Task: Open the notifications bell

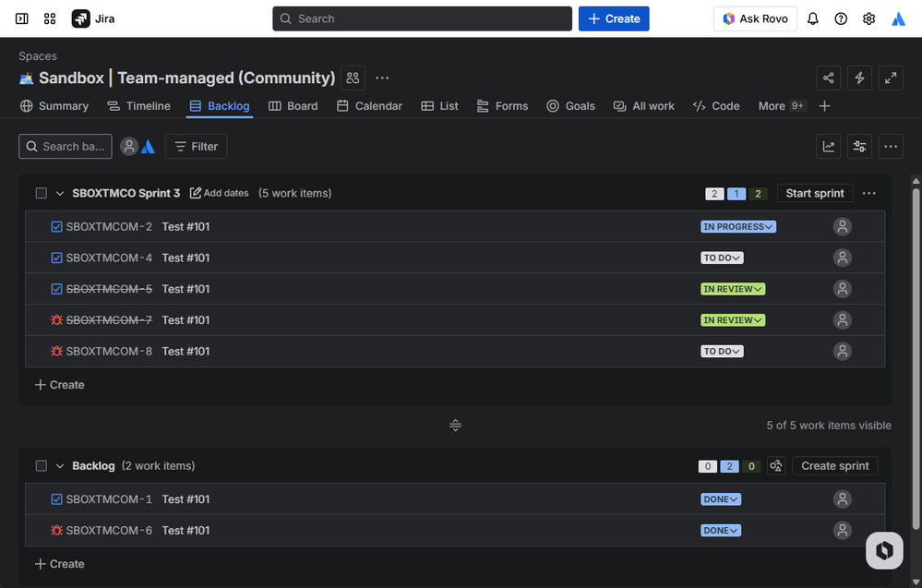Action: 812,18
